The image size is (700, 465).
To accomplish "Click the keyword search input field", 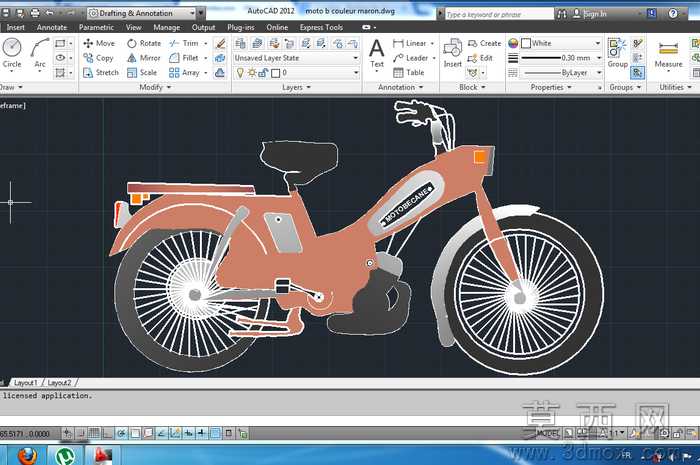I will coord(499,14).
